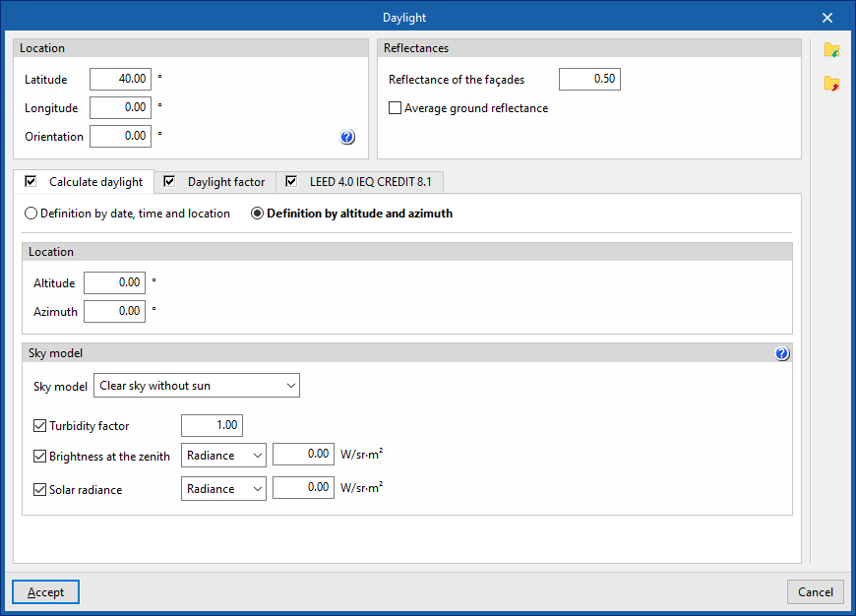Screen dimensions: 856x616
Task: Uncheck the Turbidity factor checkbox
Action: (40, 425)
